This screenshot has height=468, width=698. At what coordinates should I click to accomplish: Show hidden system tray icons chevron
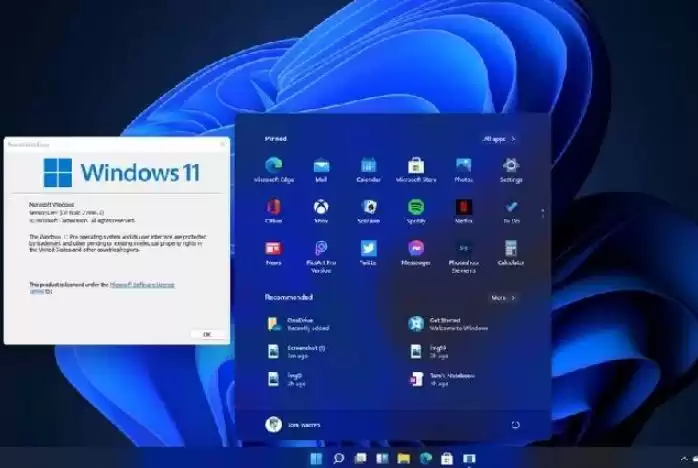[x=684, y=459]
